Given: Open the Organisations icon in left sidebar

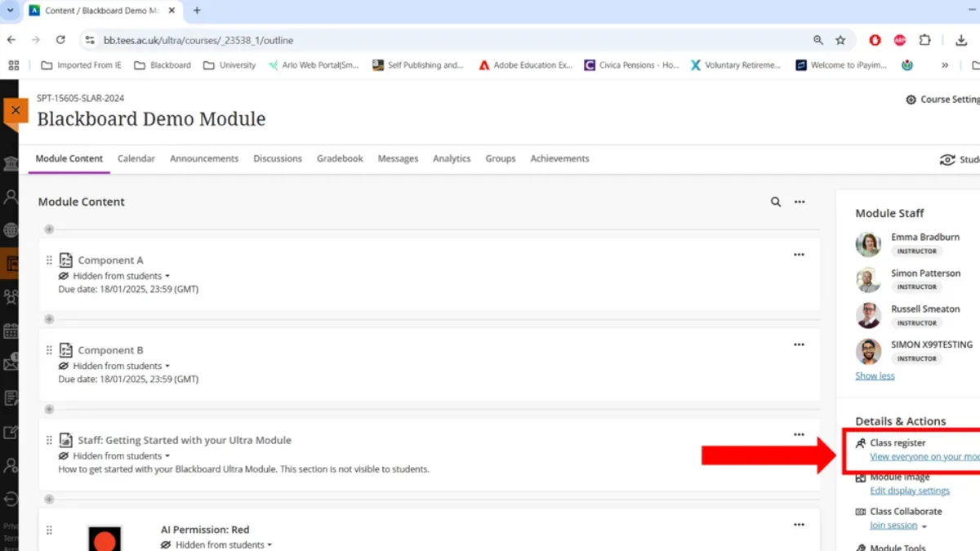Looking at the screenshot, I should [11, 297].
